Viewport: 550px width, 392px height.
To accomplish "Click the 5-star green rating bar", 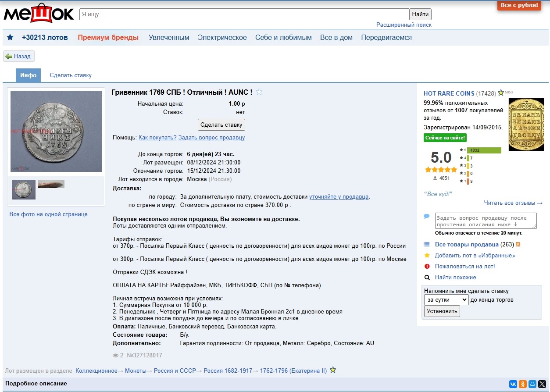I will 484,150.
